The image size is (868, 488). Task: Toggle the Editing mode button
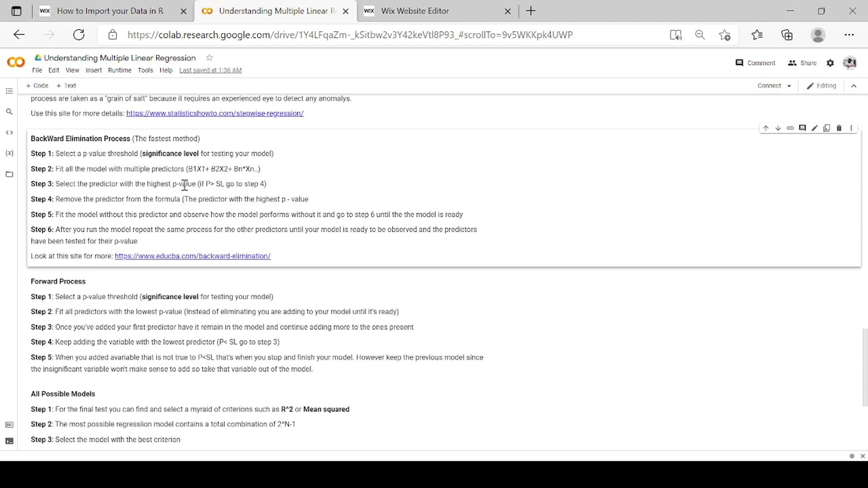821,86
